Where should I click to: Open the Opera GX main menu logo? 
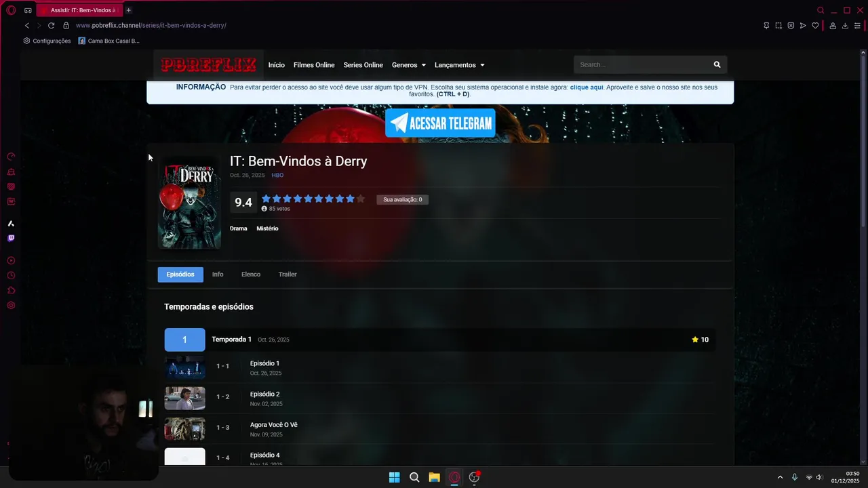coord(11,10)
